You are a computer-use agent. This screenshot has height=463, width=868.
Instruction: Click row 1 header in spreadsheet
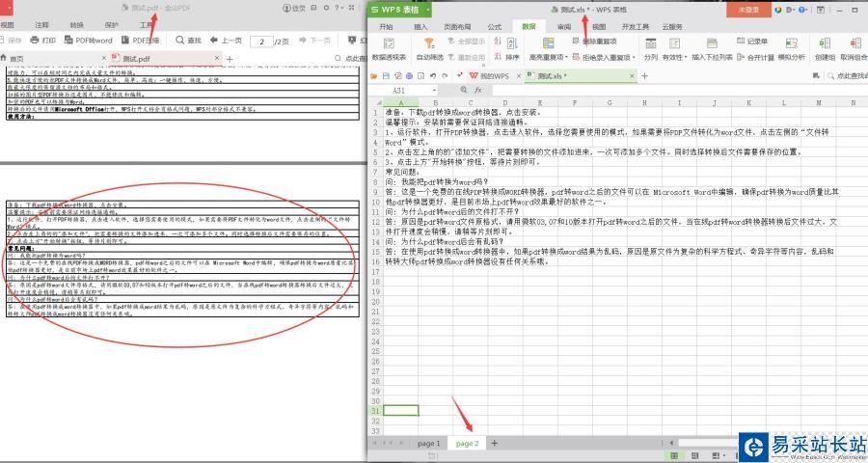[375, 113]
